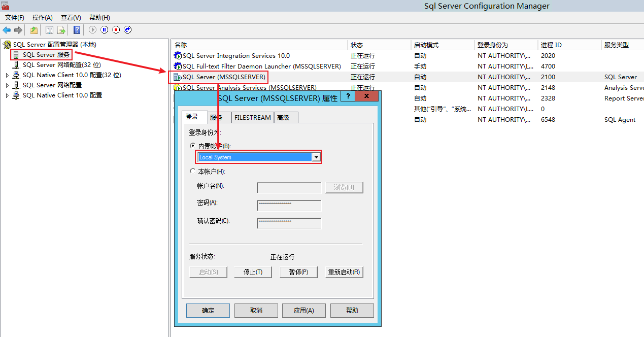This screenshot has height=337, width=644.
Task: Select the 本帐户(H) radio button
Action: click(192, 171)
